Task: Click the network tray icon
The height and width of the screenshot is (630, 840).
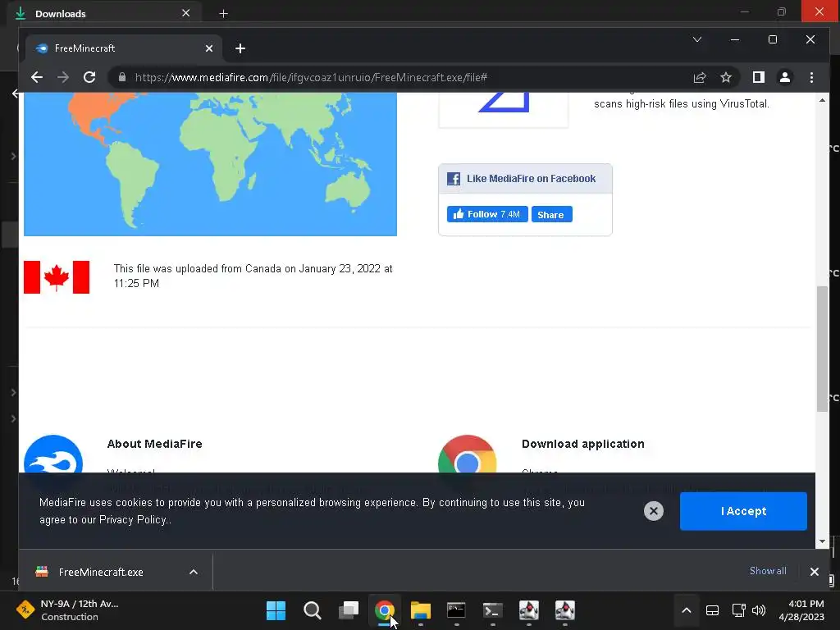Action: click(x=739, y=610)
